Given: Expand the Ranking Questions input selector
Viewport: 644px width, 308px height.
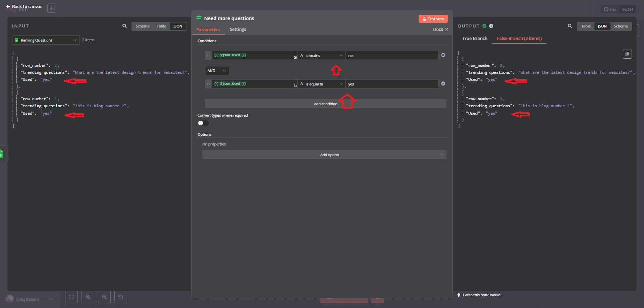Looking at the screenshot, I should pos(46,40).
